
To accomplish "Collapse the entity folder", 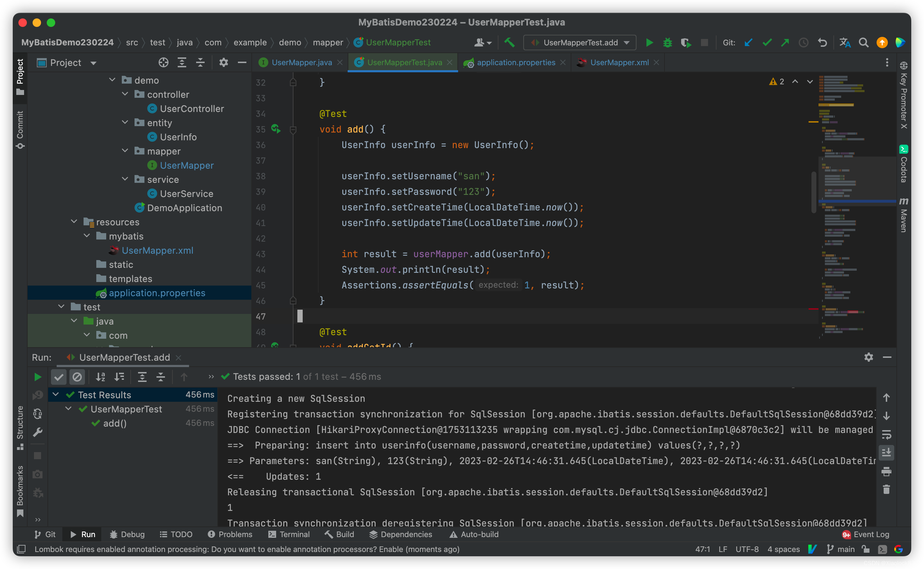I will 125,122.
